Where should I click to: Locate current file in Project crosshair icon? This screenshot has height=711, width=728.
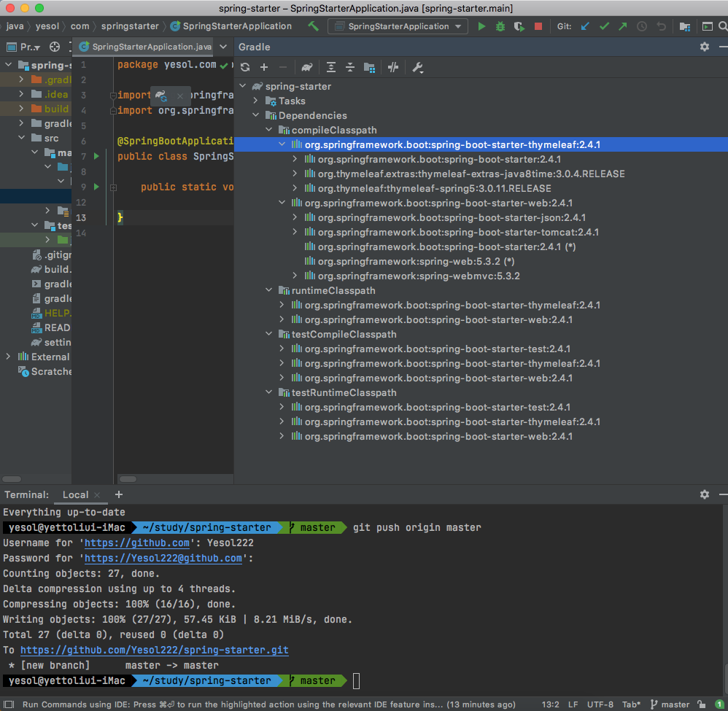click(55, 47)
